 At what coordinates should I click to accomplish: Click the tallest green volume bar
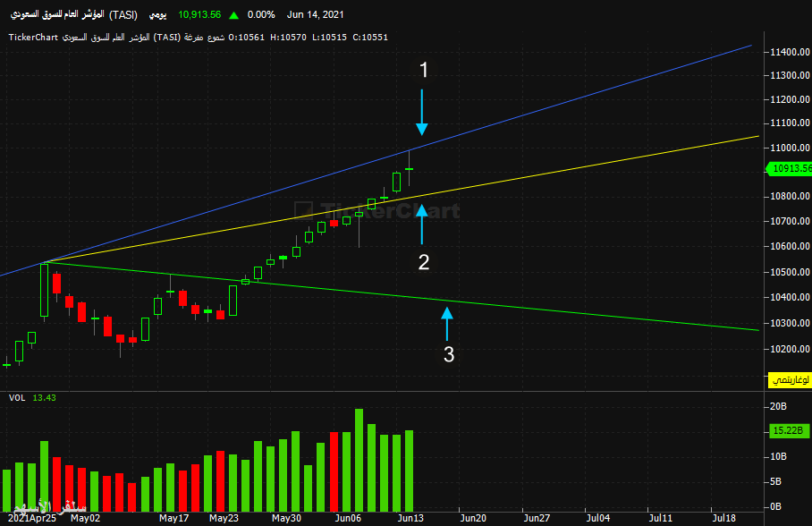[x=359, y=460]
